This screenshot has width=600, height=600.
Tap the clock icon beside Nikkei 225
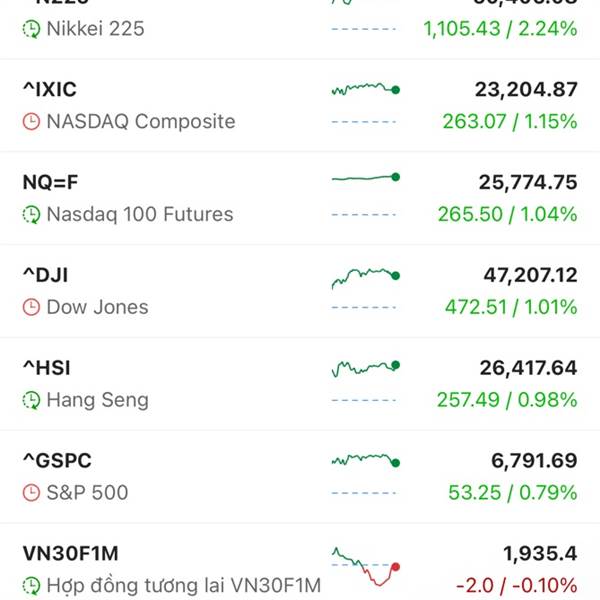click(31, 29)
